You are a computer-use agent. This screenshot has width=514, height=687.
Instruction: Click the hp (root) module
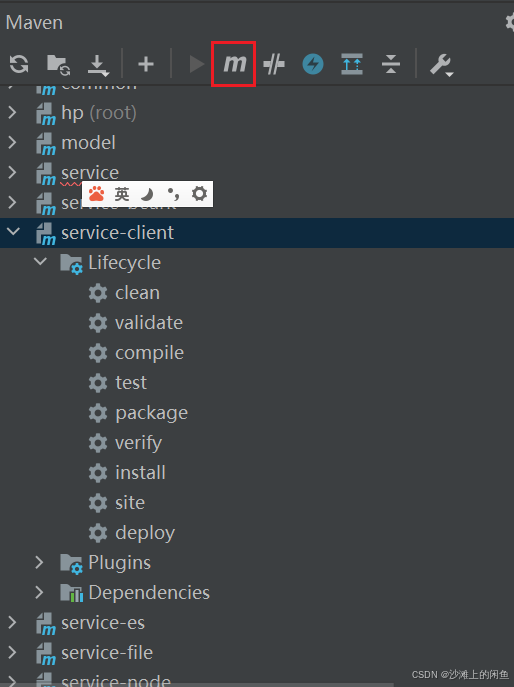pyautogui.click(x=99, y=113)
